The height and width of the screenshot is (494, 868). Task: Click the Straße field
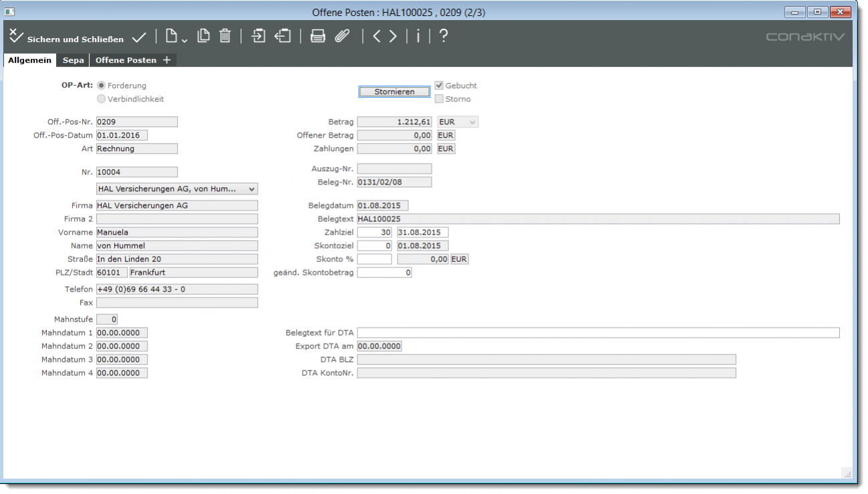177,259
